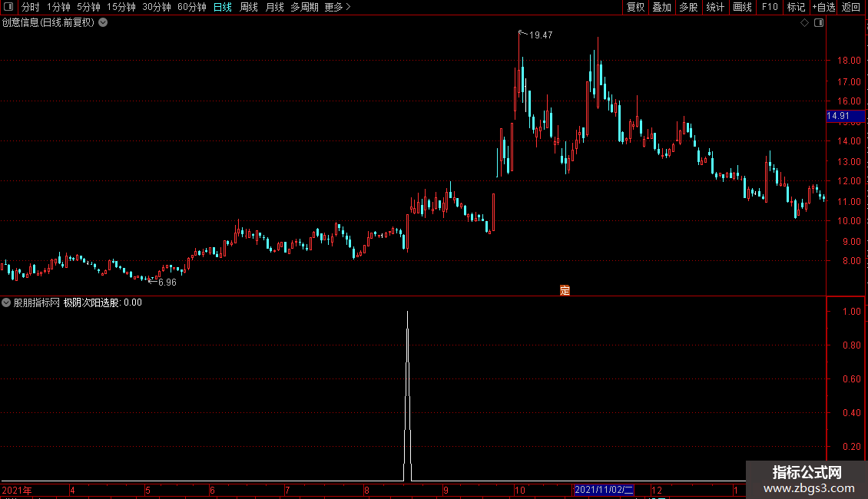The height and width of the screenshot is (499, 868).
Task: Click the 18.00 price axis label
Action: [849, 61]
